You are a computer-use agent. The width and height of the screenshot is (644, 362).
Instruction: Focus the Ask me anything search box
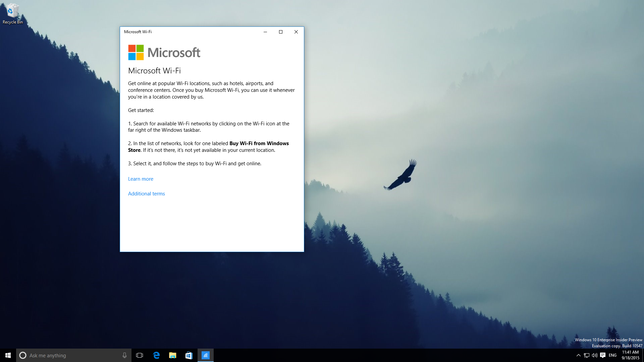coord(74,355)
